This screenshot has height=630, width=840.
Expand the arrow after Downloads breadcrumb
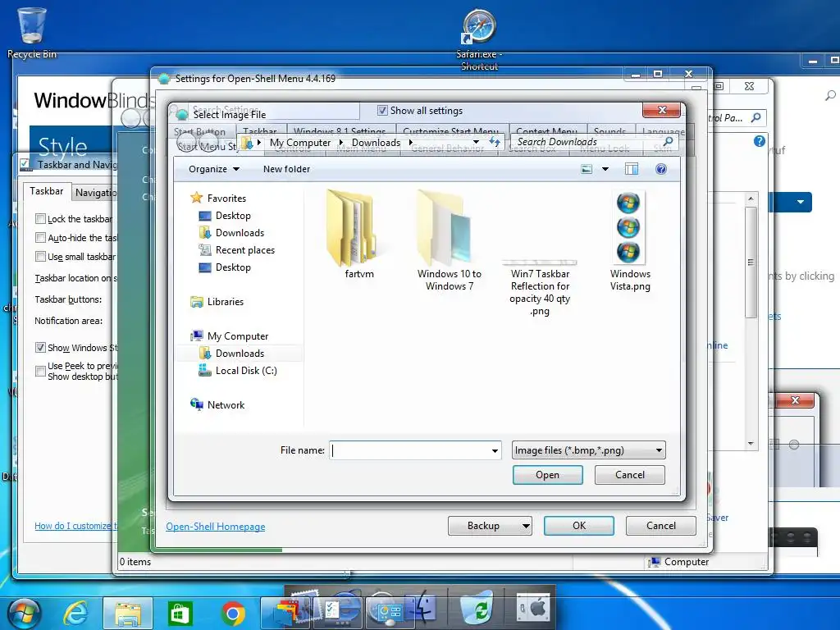[x=410, y=142]
